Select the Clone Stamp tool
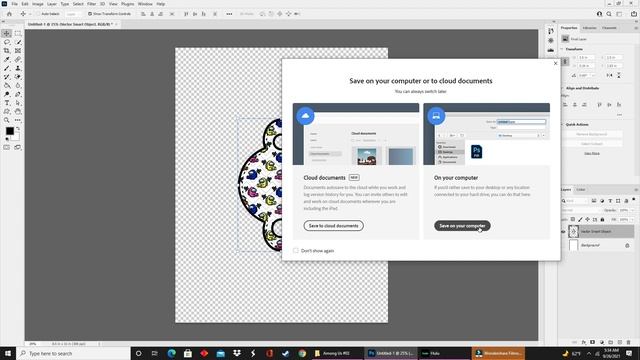Viewport: 640px width, 360px height. (x=18, y=68)
